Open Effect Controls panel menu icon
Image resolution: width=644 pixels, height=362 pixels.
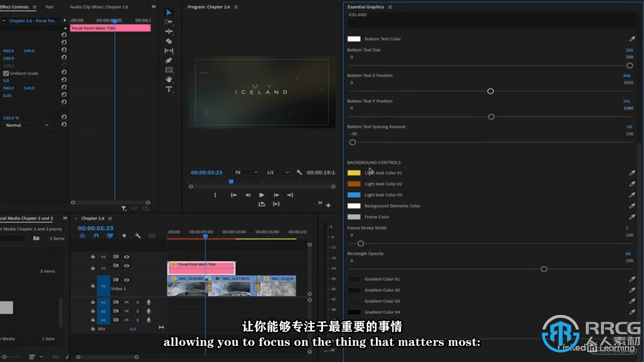[34, 7]
